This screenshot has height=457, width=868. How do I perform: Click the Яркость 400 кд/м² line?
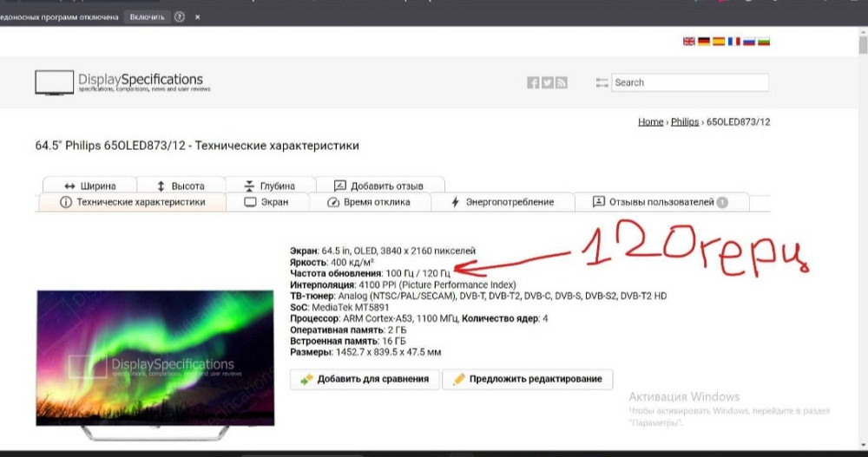332,262
